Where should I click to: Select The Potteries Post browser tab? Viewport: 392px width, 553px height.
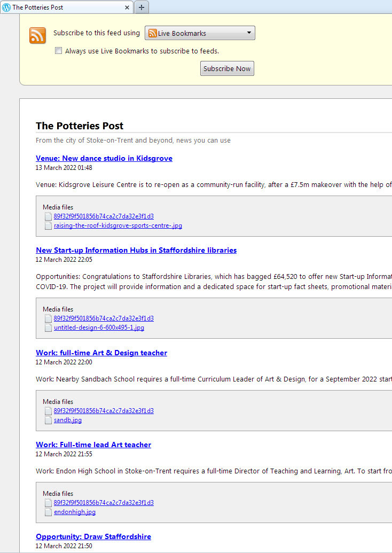(x=64, y=7)
